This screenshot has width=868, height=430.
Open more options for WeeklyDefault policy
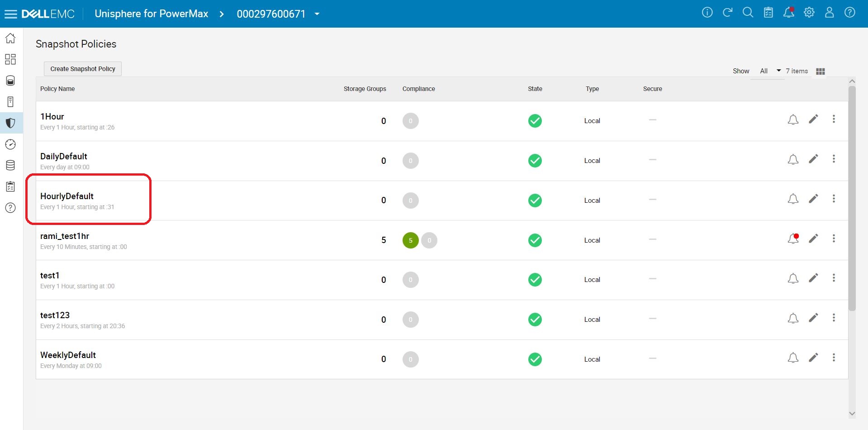click(x=834, y=358)
